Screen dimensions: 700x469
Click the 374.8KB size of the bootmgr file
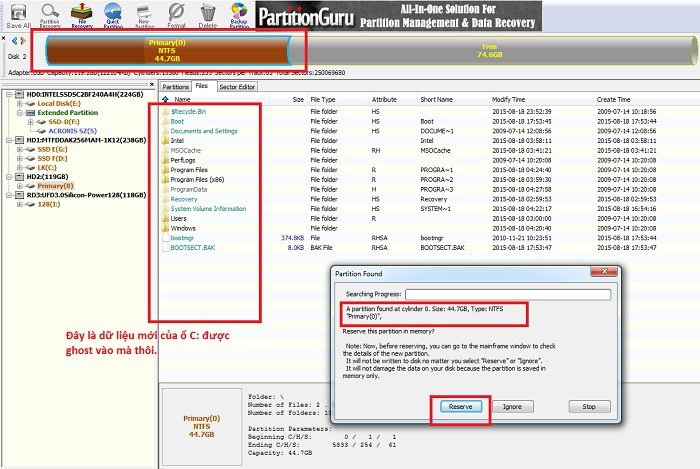coord(292,238)
